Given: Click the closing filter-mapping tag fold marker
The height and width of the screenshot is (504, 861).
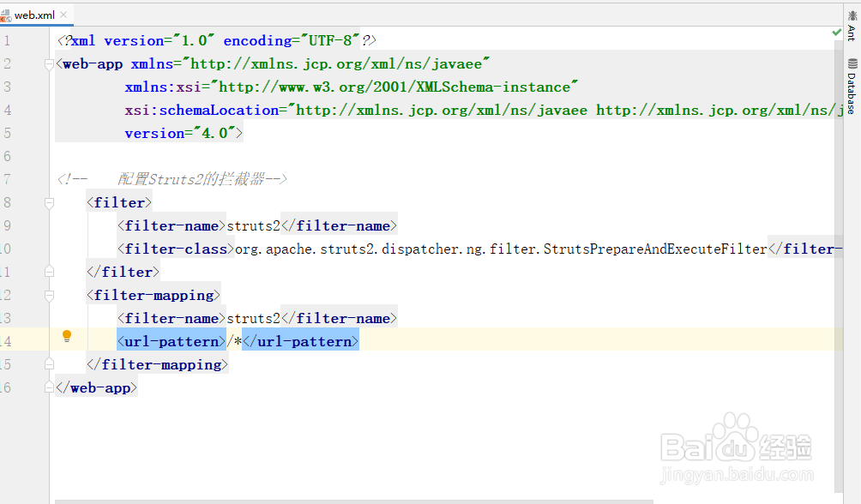Looking at the screenshot, I should [50, 364].
